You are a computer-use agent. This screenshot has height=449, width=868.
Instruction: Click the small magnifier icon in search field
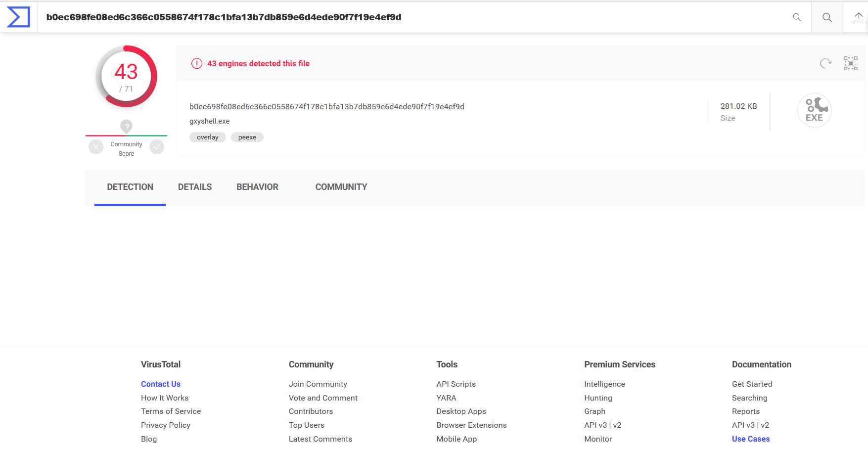coord(797,17)
